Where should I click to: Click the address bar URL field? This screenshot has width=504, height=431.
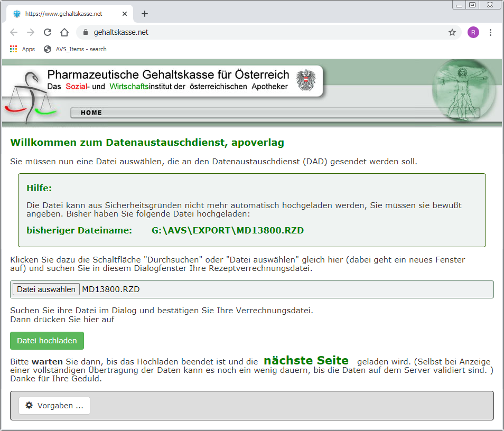pos(264,32)
